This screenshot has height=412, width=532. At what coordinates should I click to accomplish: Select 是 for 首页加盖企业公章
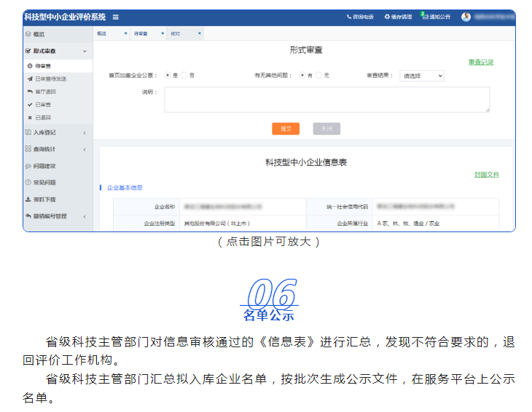(x=168, y=75)
